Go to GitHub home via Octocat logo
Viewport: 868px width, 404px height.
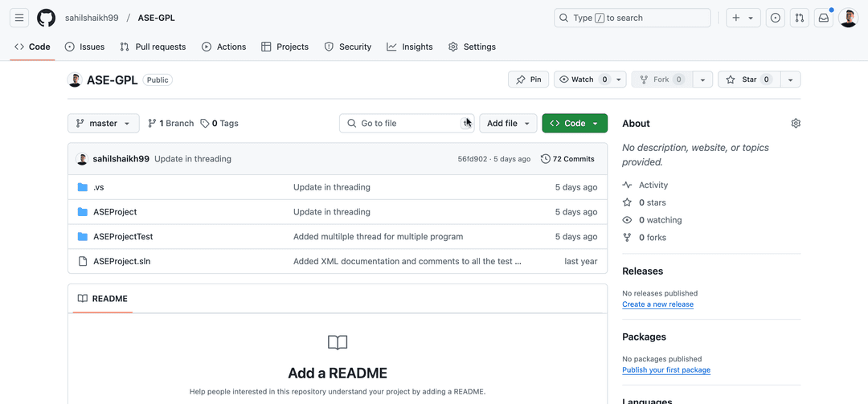46,18
